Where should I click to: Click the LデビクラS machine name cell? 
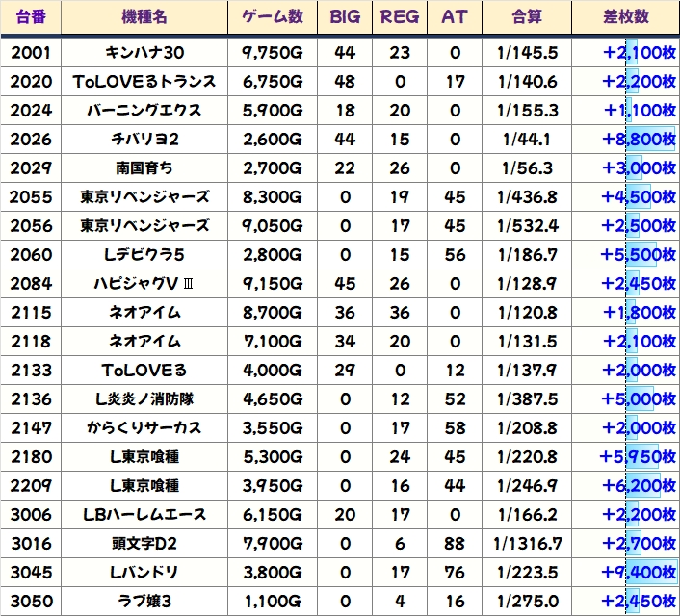(144, 254)
